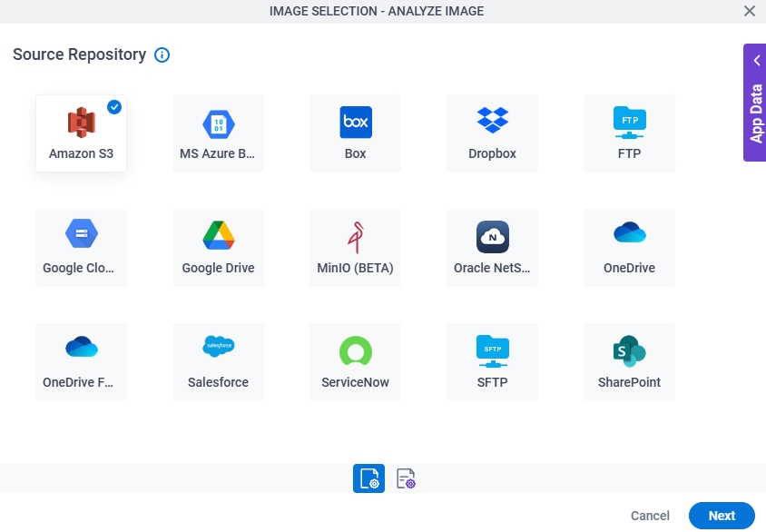Select the ServiceNow tile
Screen dimensions: 766x532
(x=355, y=361)
